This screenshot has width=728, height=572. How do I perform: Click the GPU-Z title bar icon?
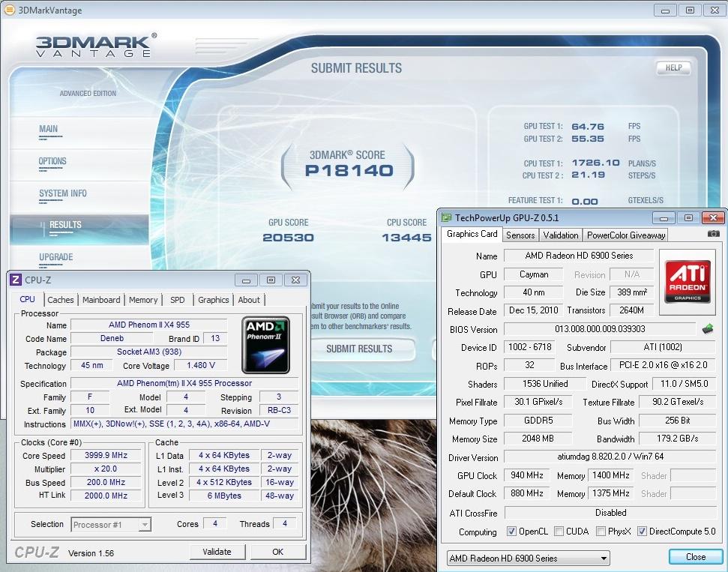tap(447, 218)
